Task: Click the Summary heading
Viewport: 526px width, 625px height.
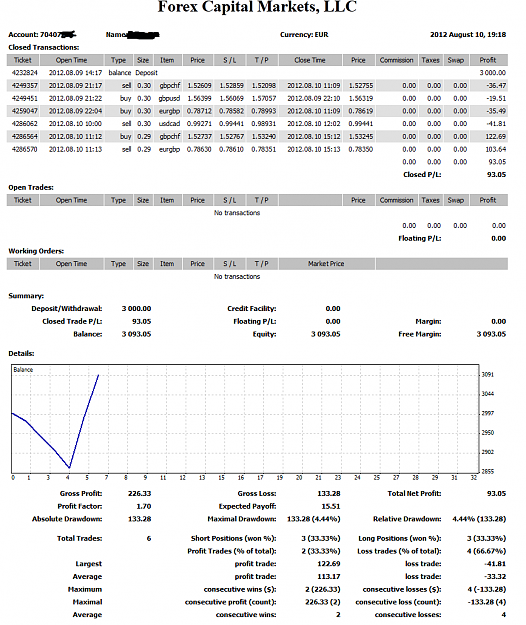Action: point(26,296)
